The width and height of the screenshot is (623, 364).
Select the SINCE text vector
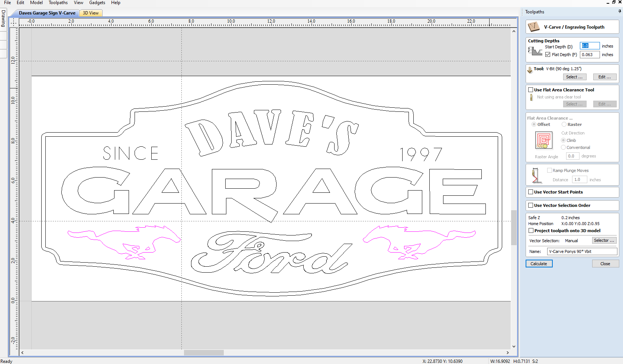(x=130, y=153)
